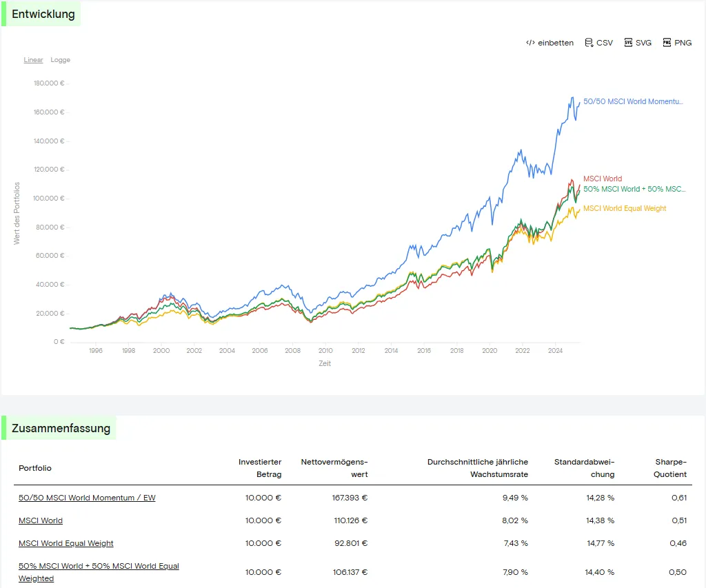Export the chart as SVG
The height and width of the screenshot is (588, 706).
[x=638, y=43]
